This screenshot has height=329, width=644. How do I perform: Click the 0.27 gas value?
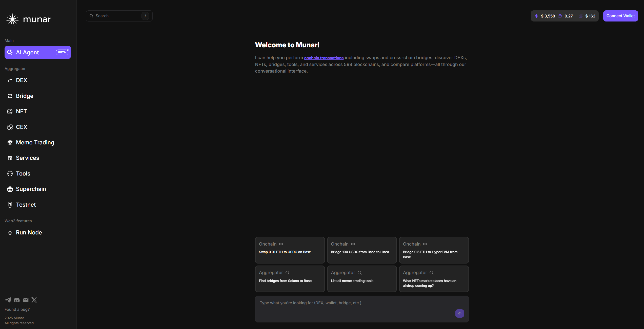pos(569,16)
